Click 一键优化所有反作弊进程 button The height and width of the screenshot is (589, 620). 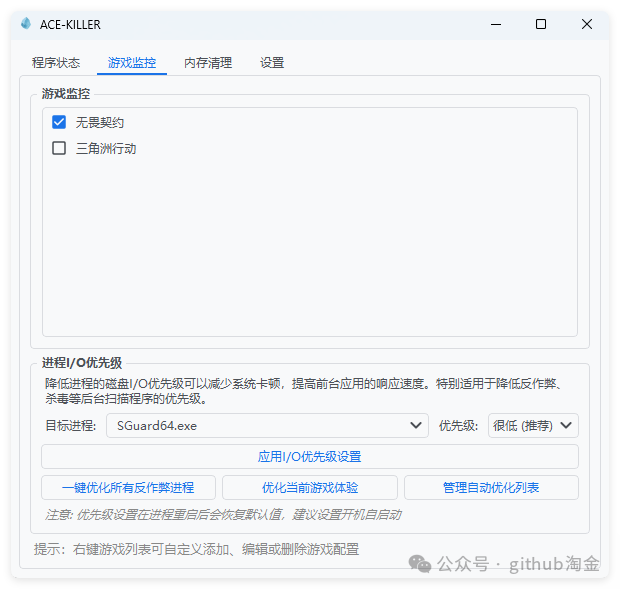pos(129,487)
